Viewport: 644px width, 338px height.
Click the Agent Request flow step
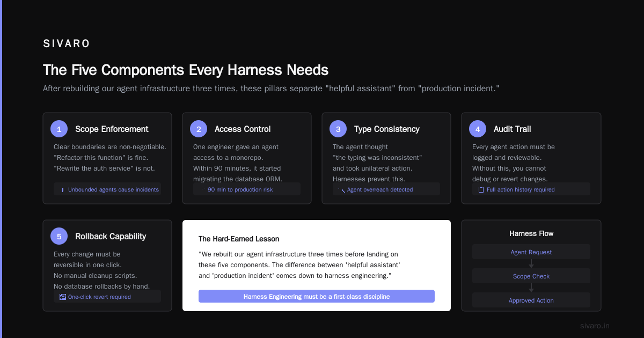(531, 252)
